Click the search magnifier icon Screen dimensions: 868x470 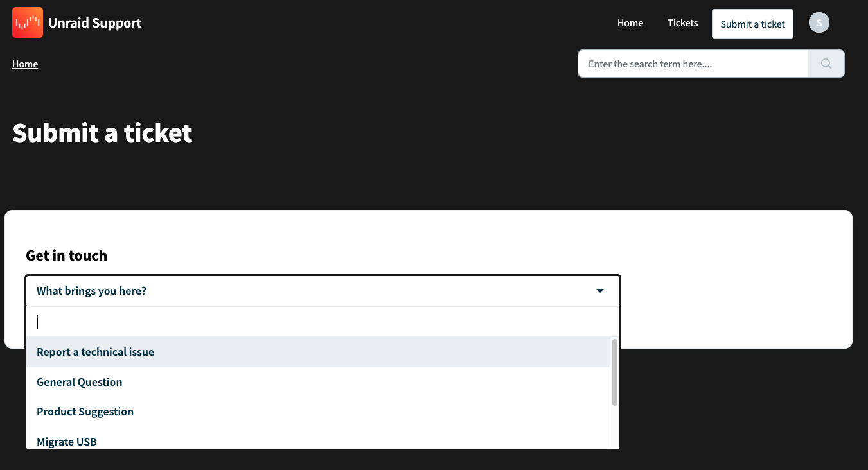pyautogui.click(x=826, y=64)
